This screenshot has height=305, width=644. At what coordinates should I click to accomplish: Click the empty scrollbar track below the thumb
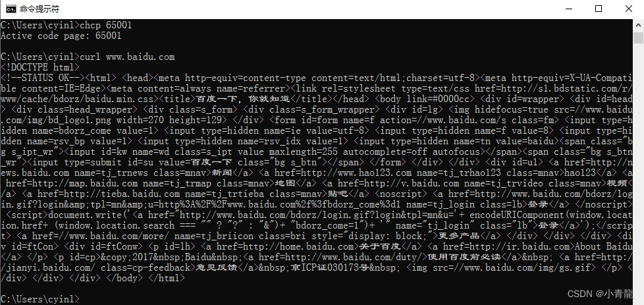tap(638, 165)
